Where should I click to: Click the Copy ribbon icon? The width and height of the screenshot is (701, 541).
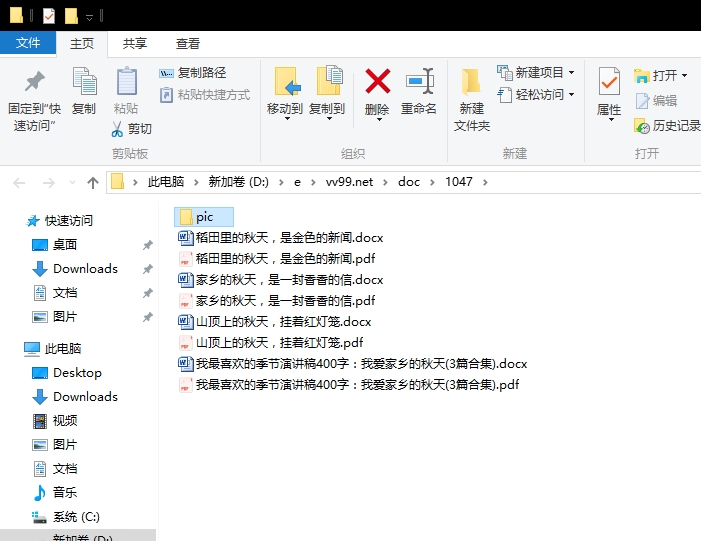(84, 92)
